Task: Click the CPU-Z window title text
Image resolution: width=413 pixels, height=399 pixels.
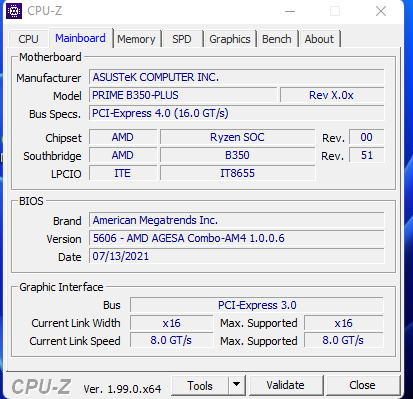Action: point(45,11)
